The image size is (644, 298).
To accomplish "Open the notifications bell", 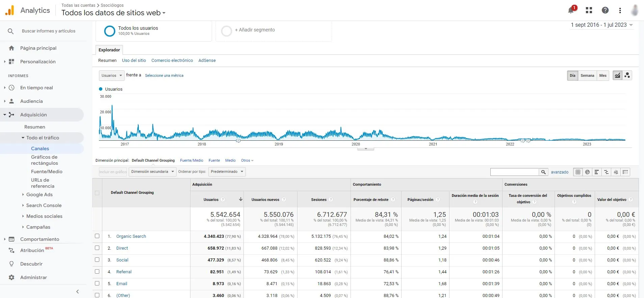I will coord(571,10).
